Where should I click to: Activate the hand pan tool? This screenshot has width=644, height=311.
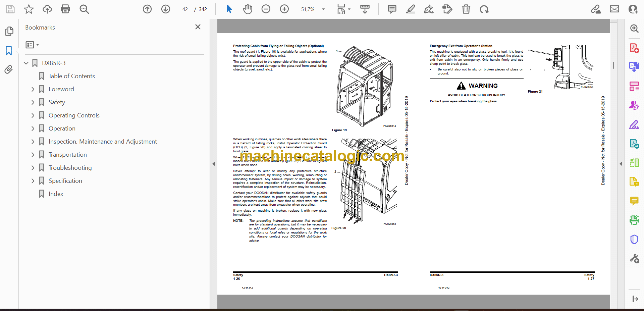point(248,9)
